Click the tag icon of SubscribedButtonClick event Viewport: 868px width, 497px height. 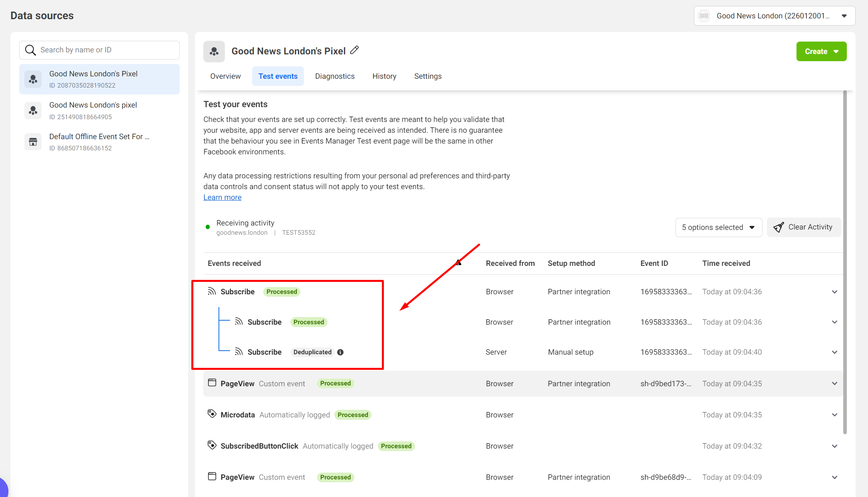pyautogui.click(x=212, y=445)
